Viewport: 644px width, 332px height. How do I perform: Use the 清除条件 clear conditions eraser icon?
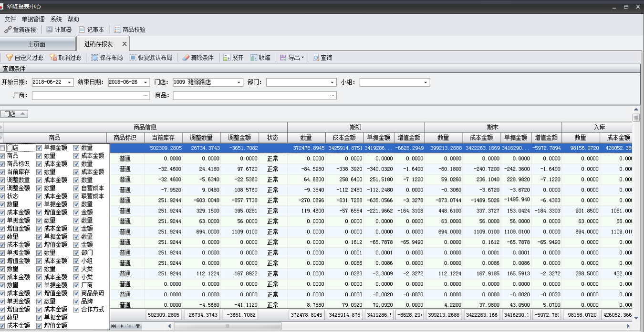pos(186,58)
